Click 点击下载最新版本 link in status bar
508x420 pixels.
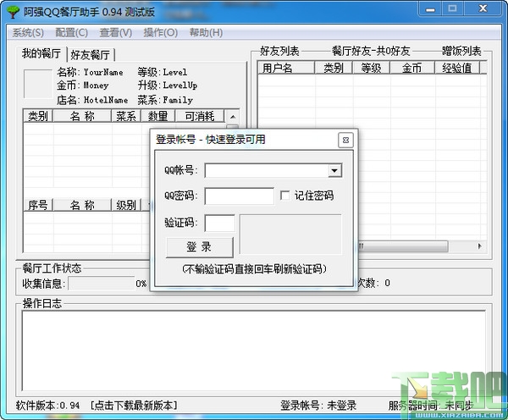[x=134, y=406]
